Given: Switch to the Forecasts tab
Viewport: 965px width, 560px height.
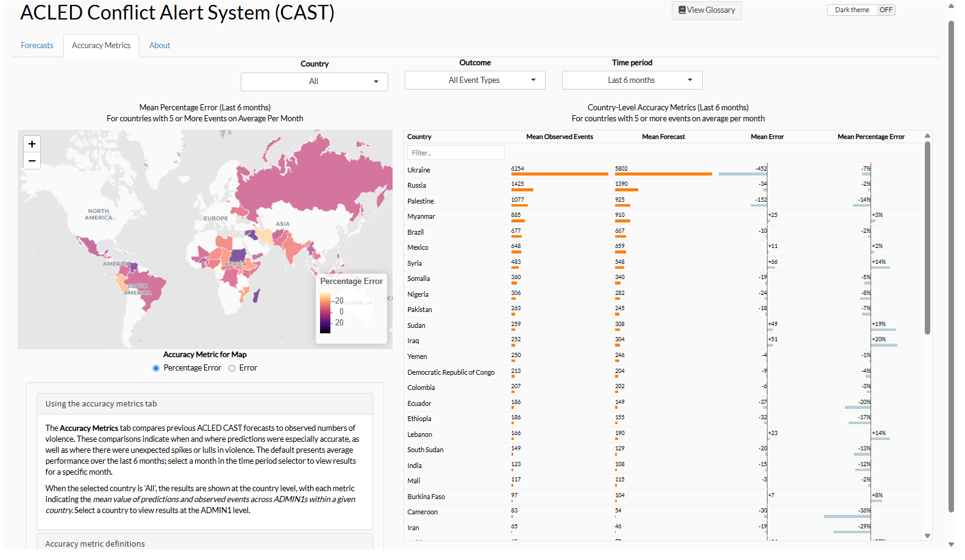Looking at the screenshot, I should (x=37, y=46).
